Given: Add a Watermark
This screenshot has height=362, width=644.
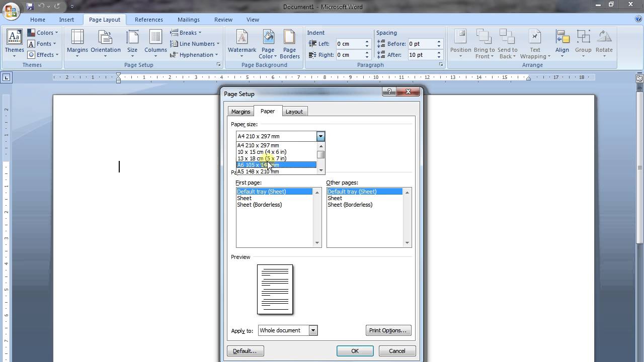Looking at the screenshot, I should tap(242, 43).
